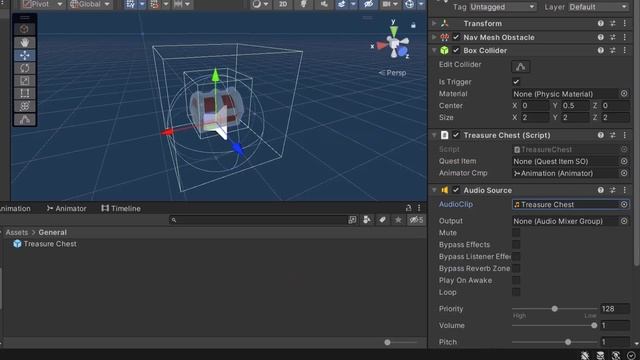Open the Layer dropdown showing Default

[x=598, y=7]
